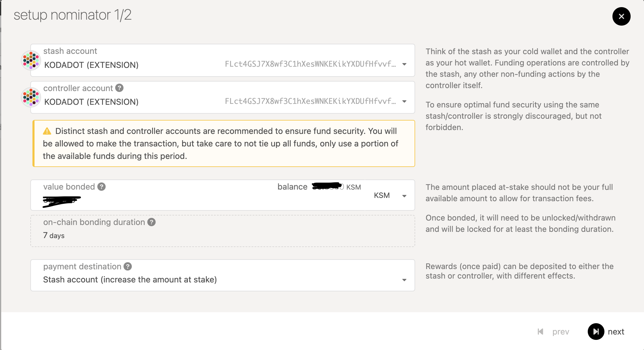Click payment destination help icon

tap(128, 267)
